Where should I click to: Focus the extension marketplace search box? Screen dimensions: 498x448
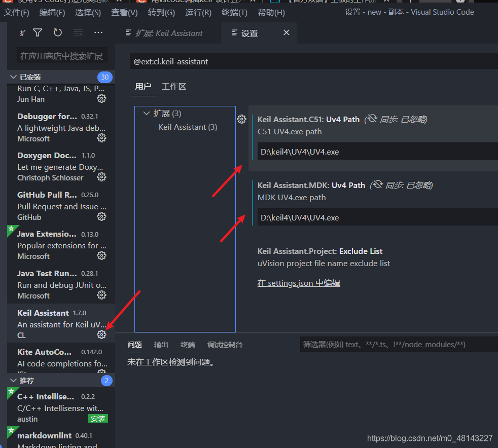(62, 56)
